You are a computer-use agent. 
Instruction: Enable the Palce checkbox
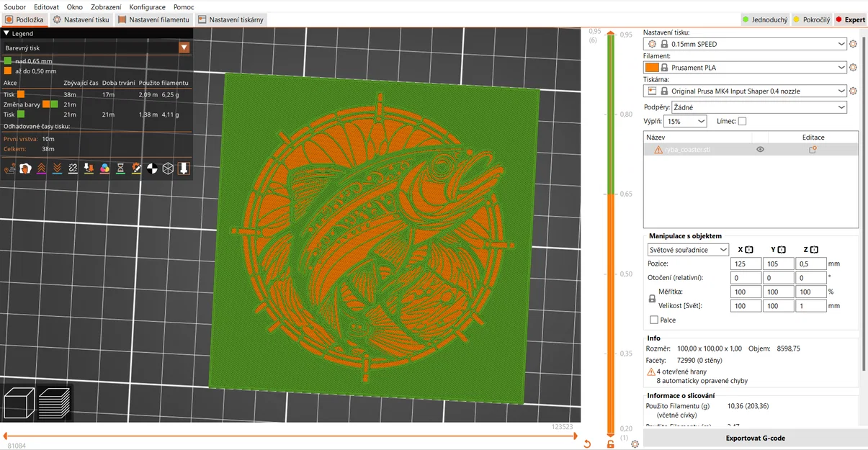[x=654, y=320]
